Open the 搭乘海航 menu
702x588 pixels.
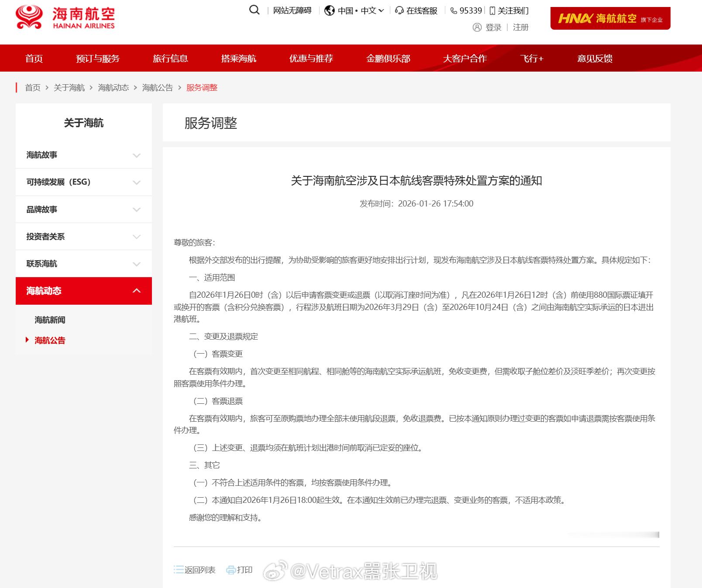239,58
